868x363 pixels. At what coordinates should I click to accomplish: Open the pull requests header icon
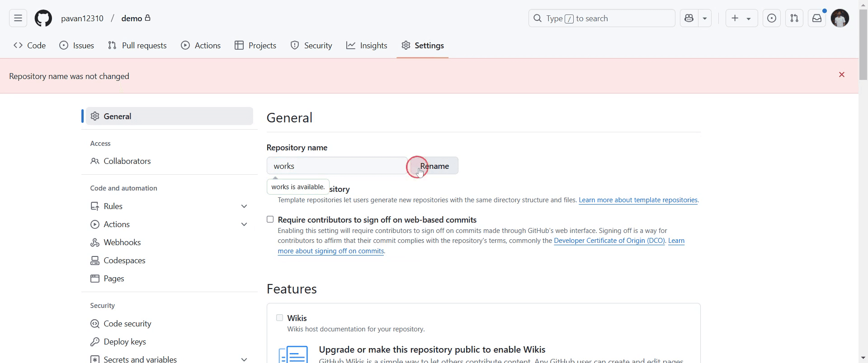[x=794, y=19]
